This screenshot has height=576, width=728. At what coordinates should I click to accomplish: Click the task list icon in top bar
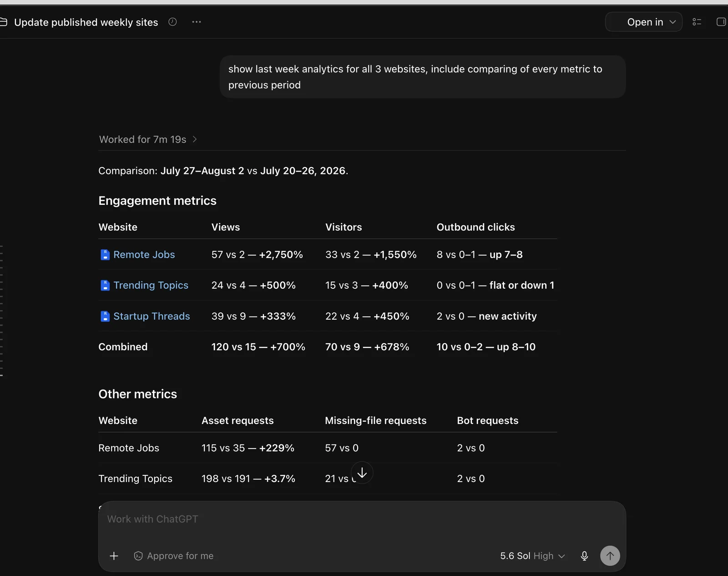point(697,22)
